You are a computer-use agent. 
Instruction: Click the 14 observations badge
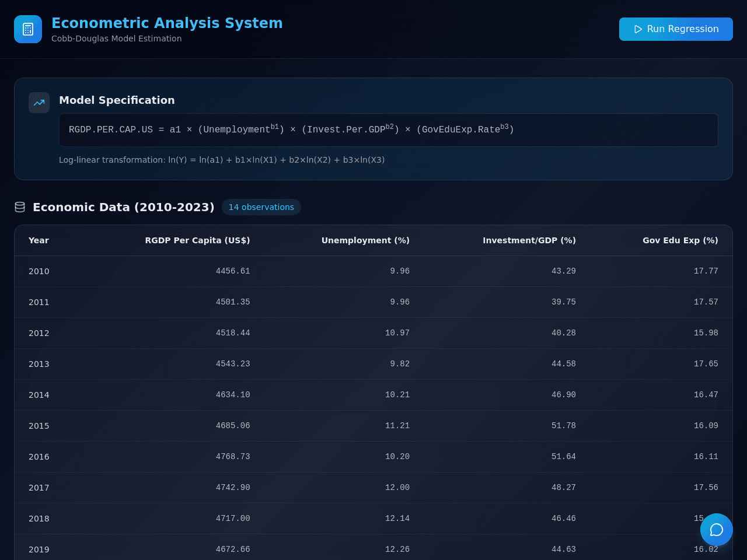point(261,207)
